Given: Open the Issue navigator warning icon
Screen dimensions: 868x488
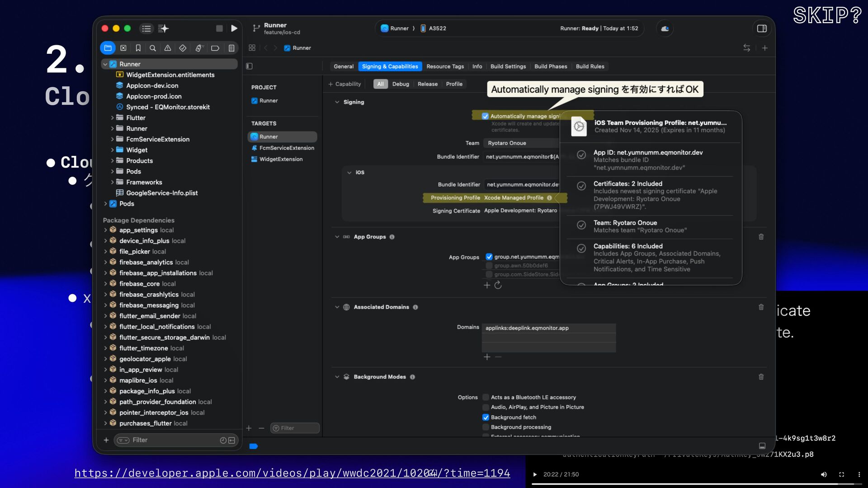Looking at the screenshot, I should click(x=168, y=48).
